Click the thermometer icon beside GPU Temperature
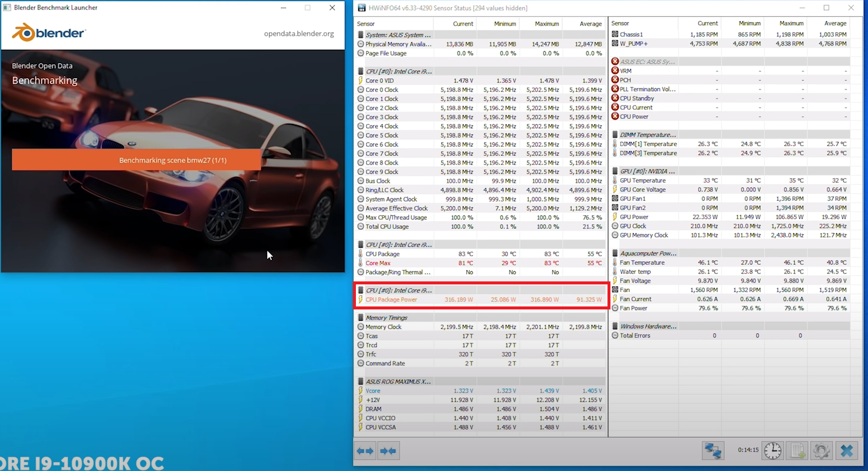The image size is (868, 471). 615,181
